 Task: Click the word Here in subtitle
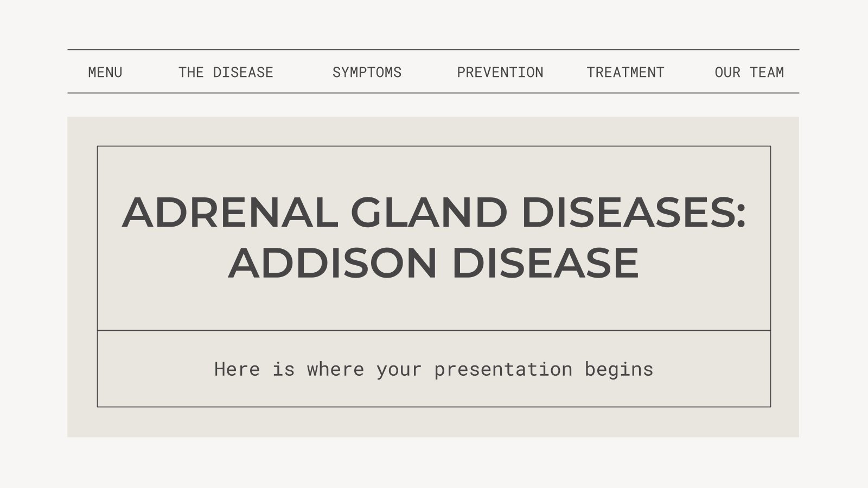pyautogui.click(x=237, y=369)
